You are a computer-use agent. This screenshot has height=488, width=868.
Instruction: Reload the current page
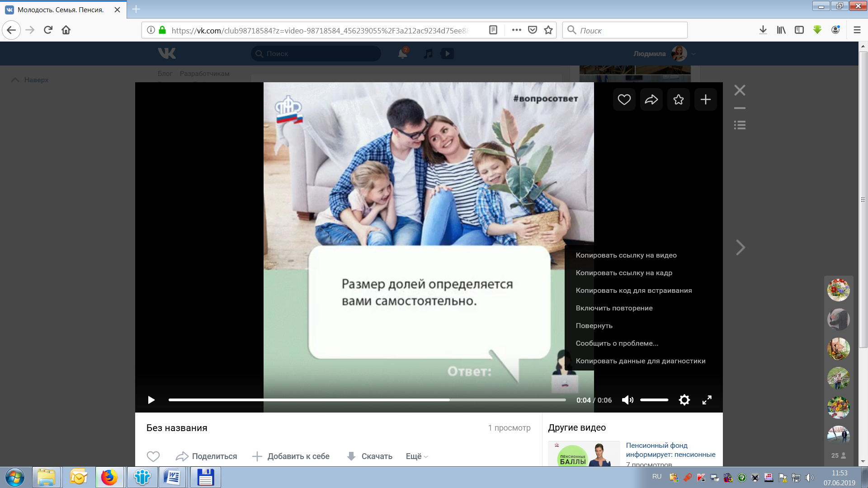pos(48,30)
